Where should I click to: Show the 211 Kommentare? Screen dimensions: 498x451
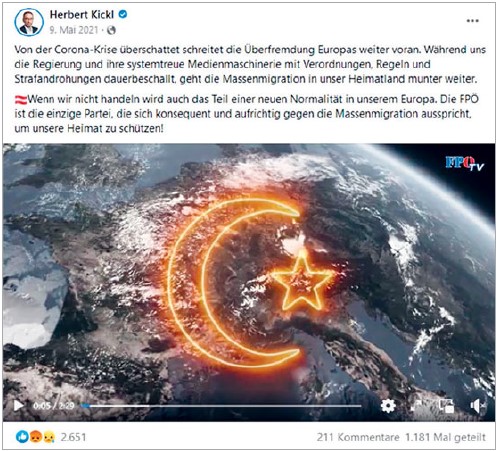[x=358, y=437]
